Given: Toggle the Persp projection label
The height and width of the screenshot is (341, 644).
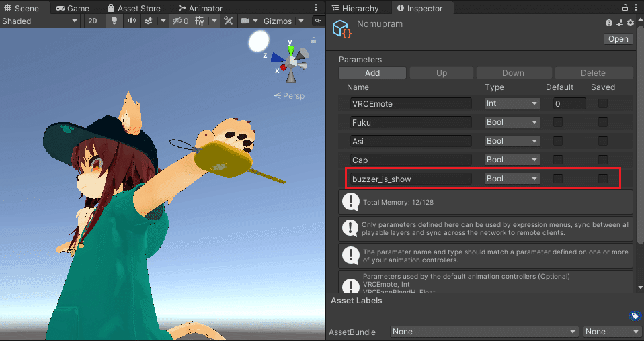Looking at the screenshot, I should coord(289,95).
